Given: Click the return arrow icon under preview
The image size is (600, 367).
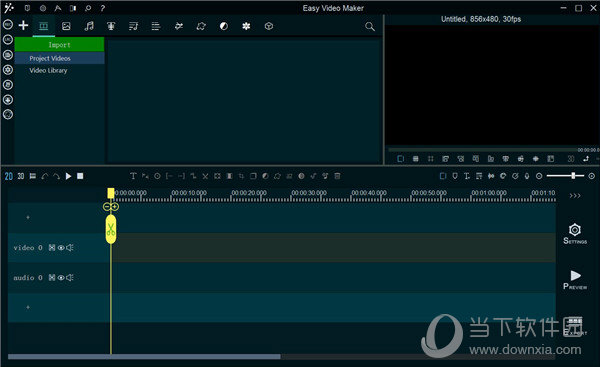Looking at the screenshot, I should (586, 159).
